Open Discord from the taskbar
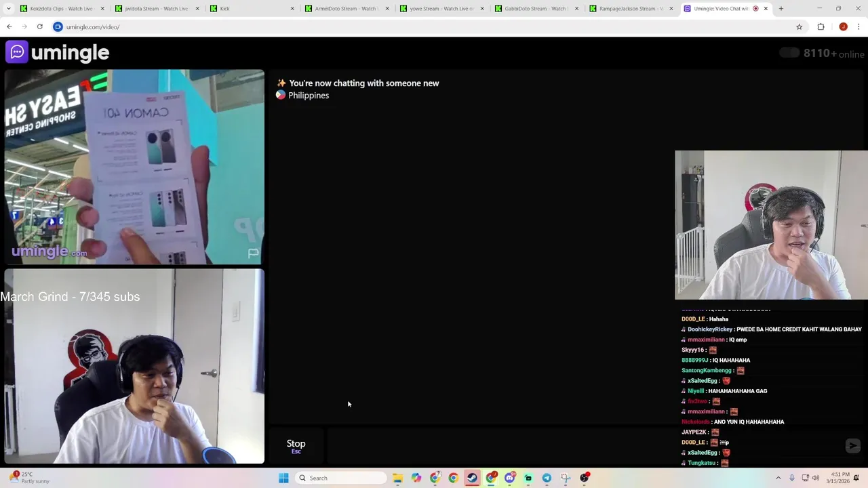The height and width of the screenshot is (488, 868). [509, 478]
